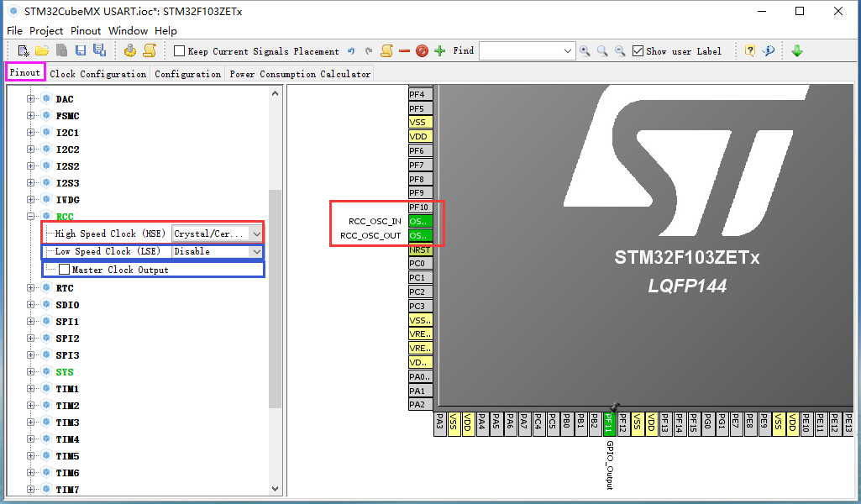Click the RCC_OSC_IN green pin
Image resolution: width=861 pixels, height=504 pixels.
[x=421, y=221]
